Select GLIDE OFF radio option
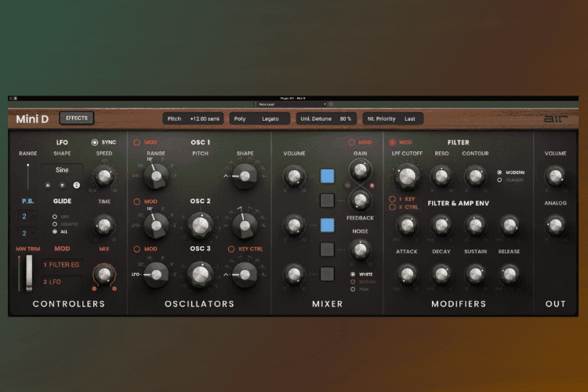Viewport: 588px width, 392px height. click(55, 217)
